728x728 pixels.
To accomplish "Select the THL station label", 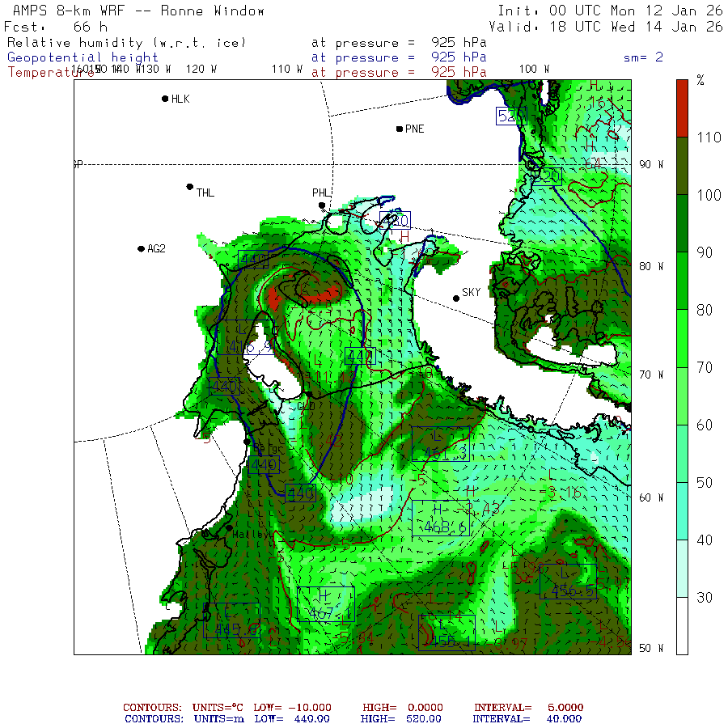I will (x=205, y=193).
